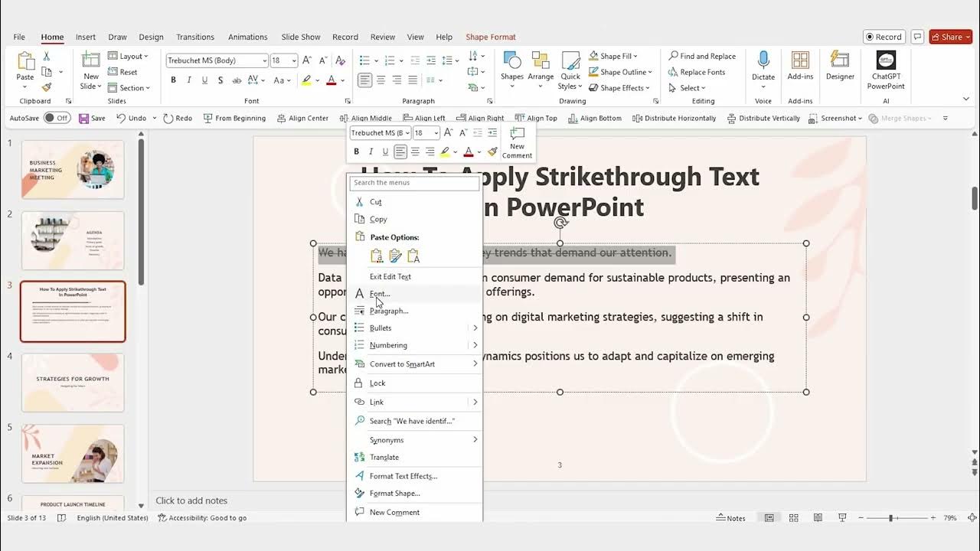Click yellow Text Highlight Color in ribbon
This screenshot has height=551, width=980.
(x=306, y=80)
